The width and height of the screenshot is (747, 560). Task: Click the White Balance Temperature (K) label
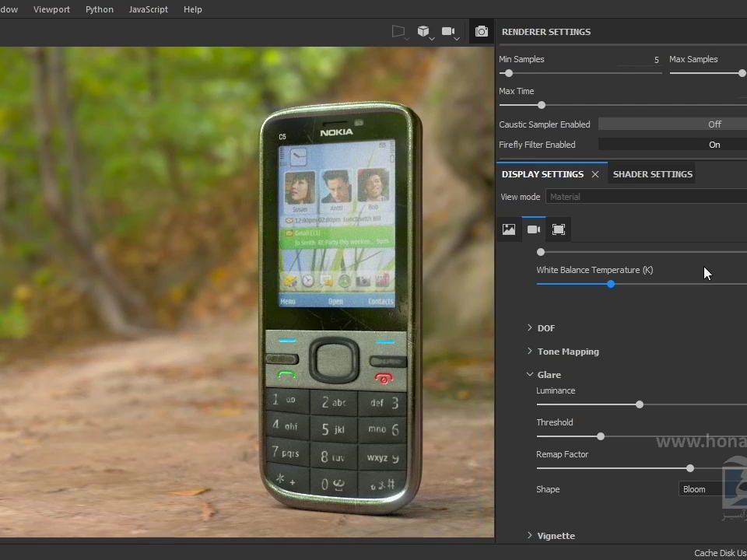[594, 270]
